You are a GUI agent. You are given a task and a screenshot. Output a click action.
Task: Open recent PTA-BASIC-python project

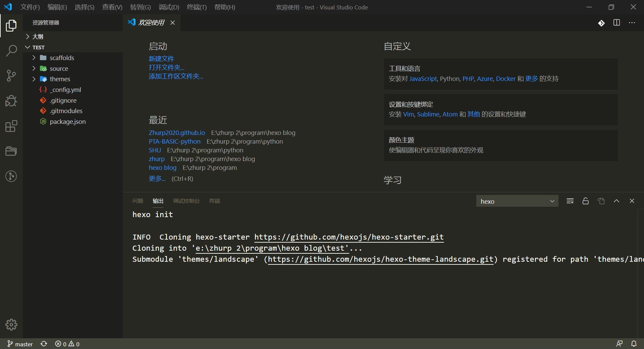pos(175,142)
